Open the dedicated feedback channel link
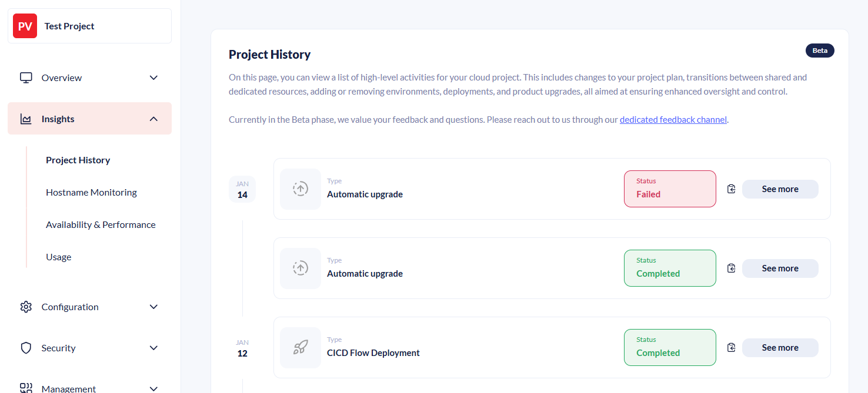 pyautogui.click(x=673, y=119)
